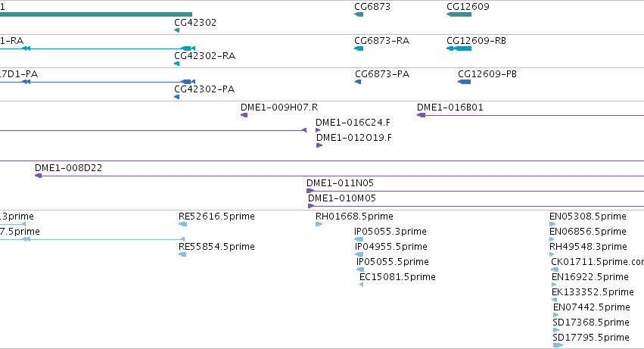
Task: Click the RH01668.5prime EST arrow
Action: 319,224
